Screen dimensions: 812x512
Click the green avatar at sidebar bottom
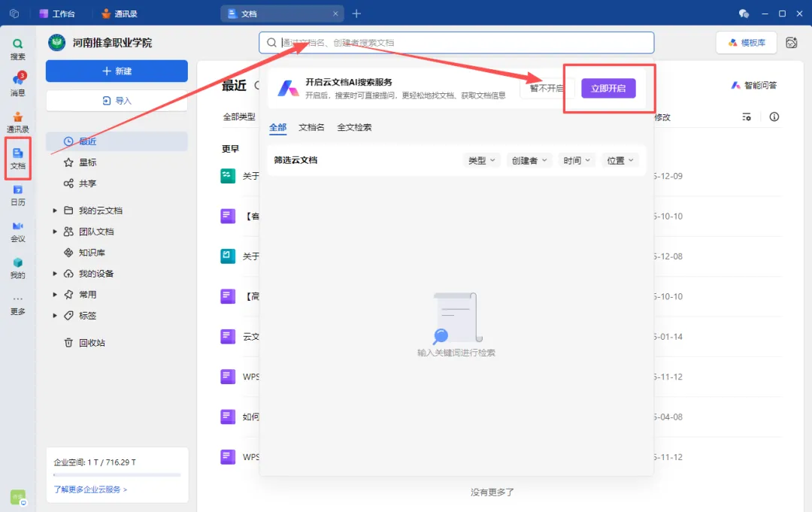pos(17,497)
